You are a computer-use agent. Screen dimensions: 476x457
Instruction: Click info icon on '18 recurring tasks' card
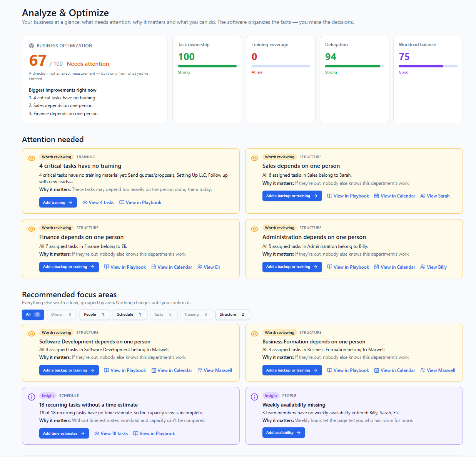pyautogui.click(x=32, y=397)
